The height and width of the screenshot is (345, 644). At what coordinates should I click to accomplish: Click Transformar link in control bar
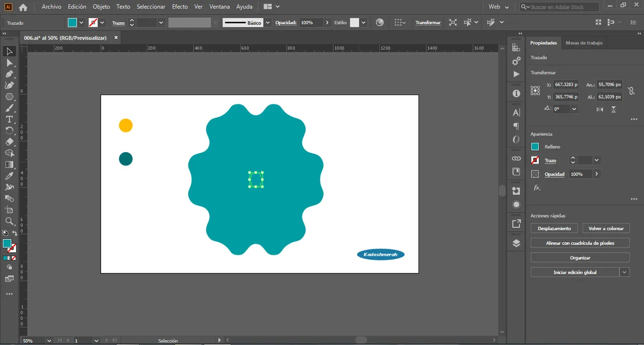point(428,23)
